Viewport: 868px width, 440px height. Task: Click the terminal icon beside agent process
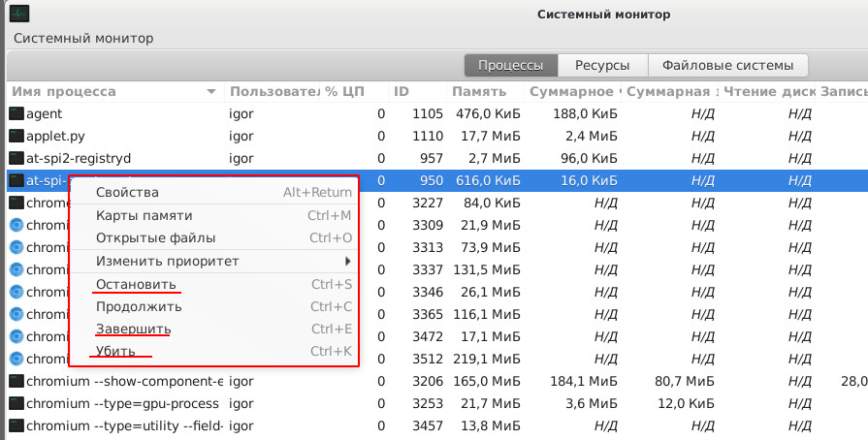click(16, 113)
